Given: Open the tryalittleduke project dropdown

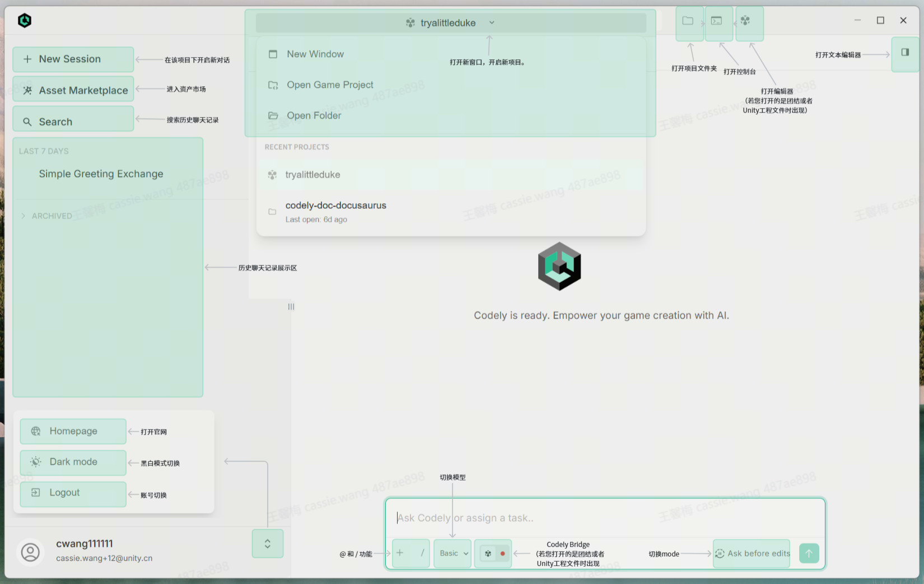Looking at the screenshot, I should pyautogui.click(x=451, y=23).
